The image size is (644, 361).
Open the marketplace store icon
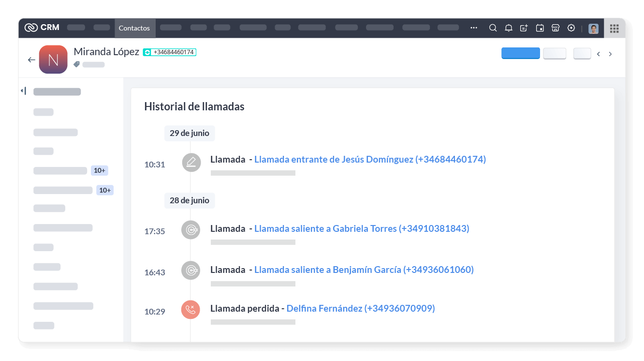click(x=555, y=28)
